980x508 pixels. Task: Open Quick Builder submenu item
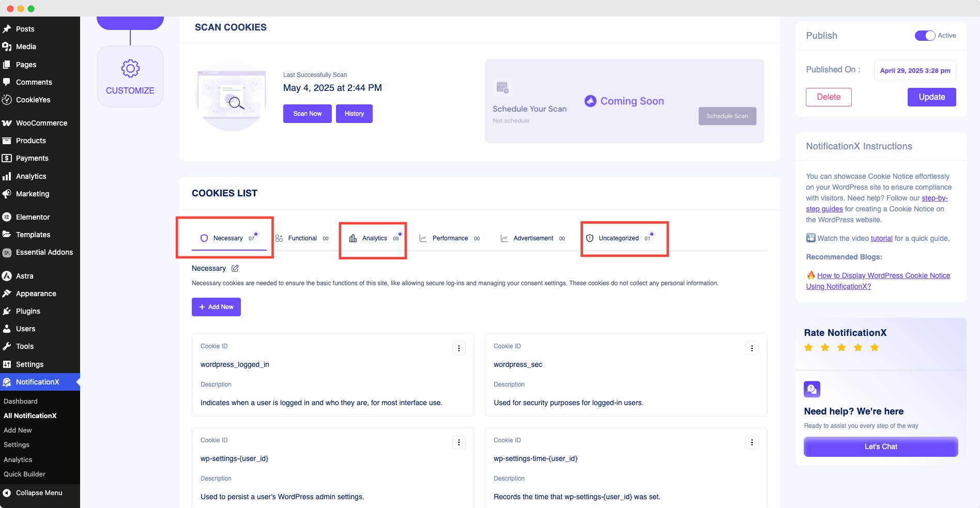coord(24,474)
